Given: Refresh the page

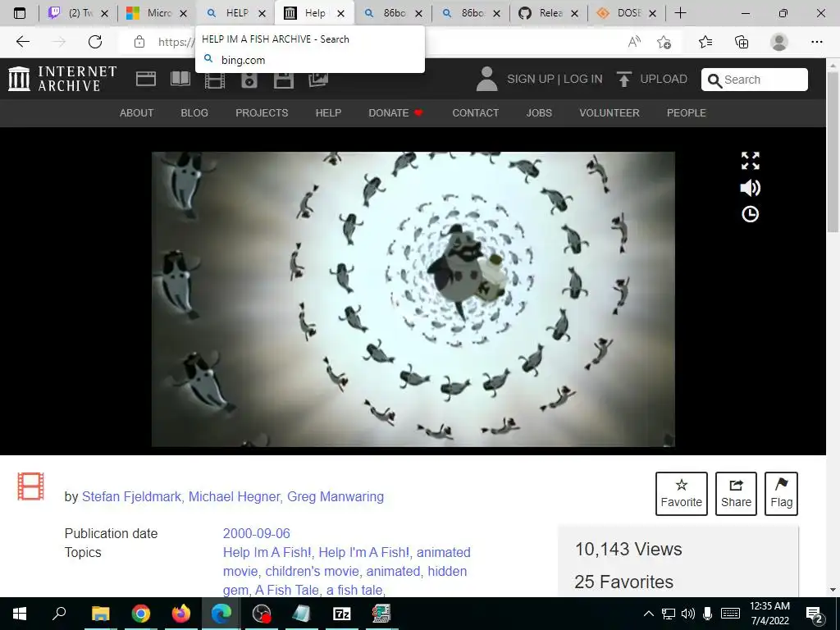Looking at the screenshot, I should tap(95, 42).
